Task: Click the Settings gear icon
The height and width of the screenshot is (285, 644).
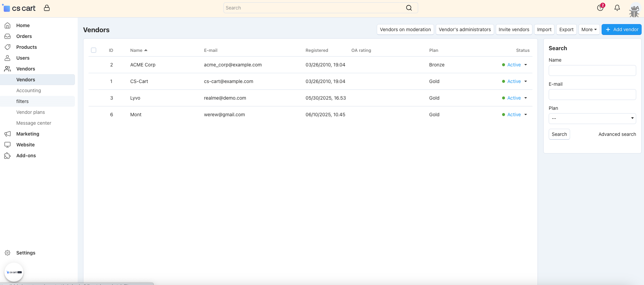Action: pyautogui.click(x=7, y=253)
